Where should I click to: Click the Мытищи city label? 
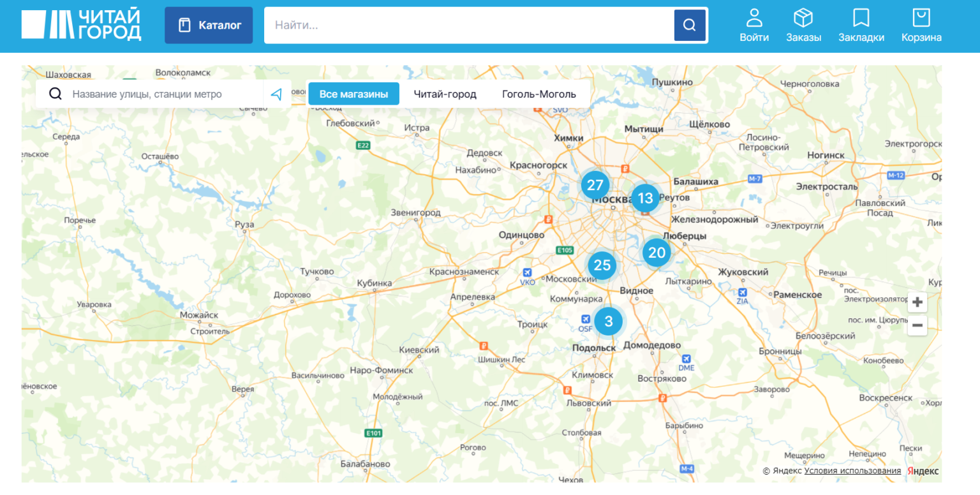point(644,129)
